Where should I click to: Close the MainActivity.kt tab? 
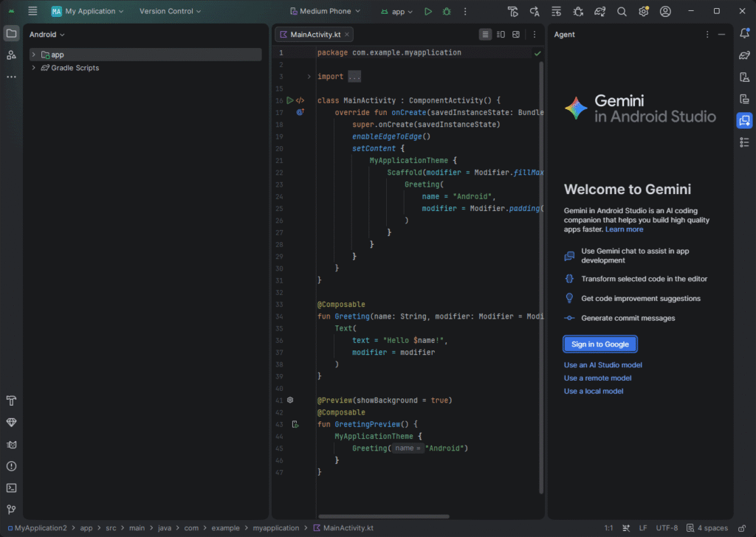pyautogui.click(x=347, y=35)
